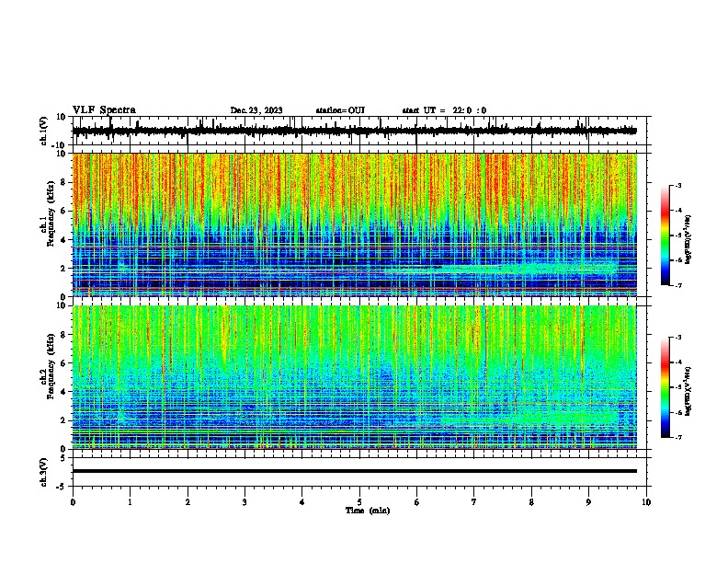
Task: Click the date 'Dec. 23, 2023' label
Action: point(256,110)
